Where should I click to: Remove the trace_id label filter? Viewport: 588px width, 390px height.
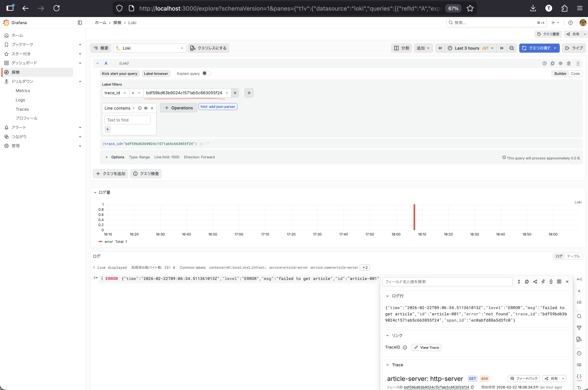tap(235, 93)
